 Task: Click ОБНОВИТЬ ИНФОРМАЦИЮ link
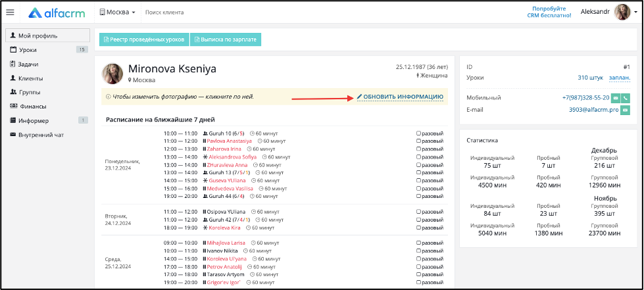pos(400,97)
